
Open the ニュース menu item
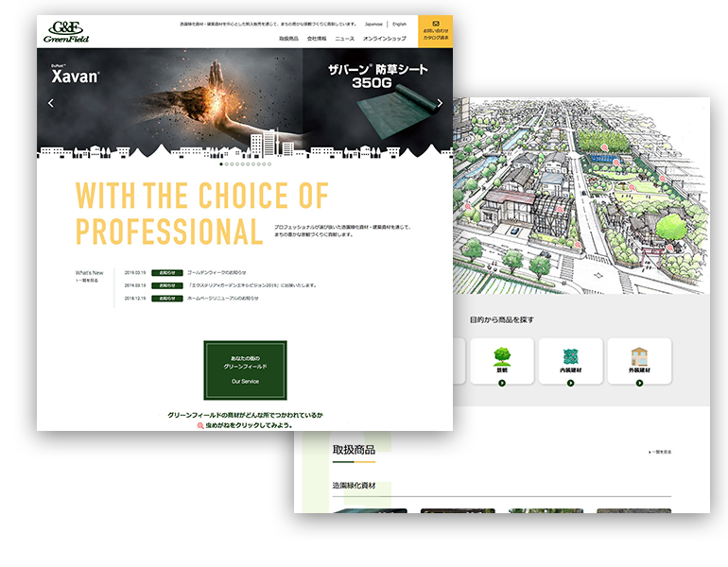pos(344,39)
